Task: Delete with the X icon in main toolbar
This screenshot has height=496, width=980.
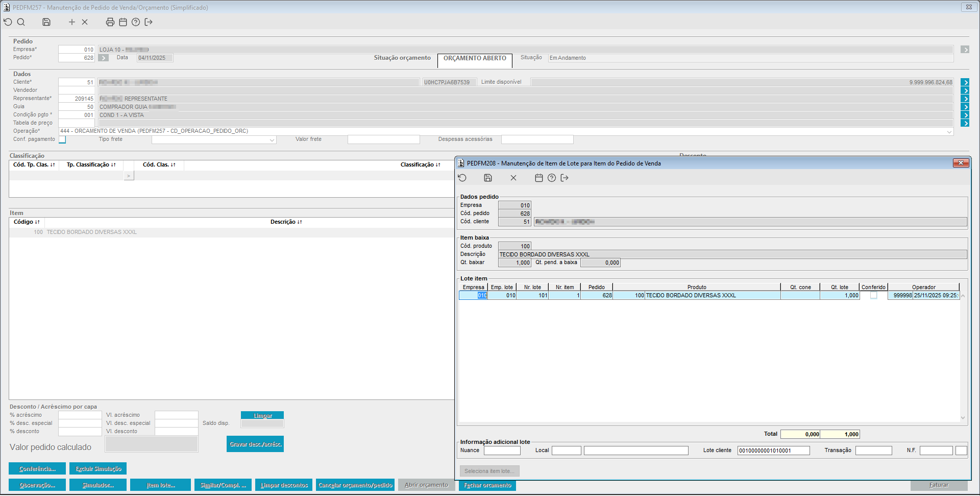Action: coord(85,22)
